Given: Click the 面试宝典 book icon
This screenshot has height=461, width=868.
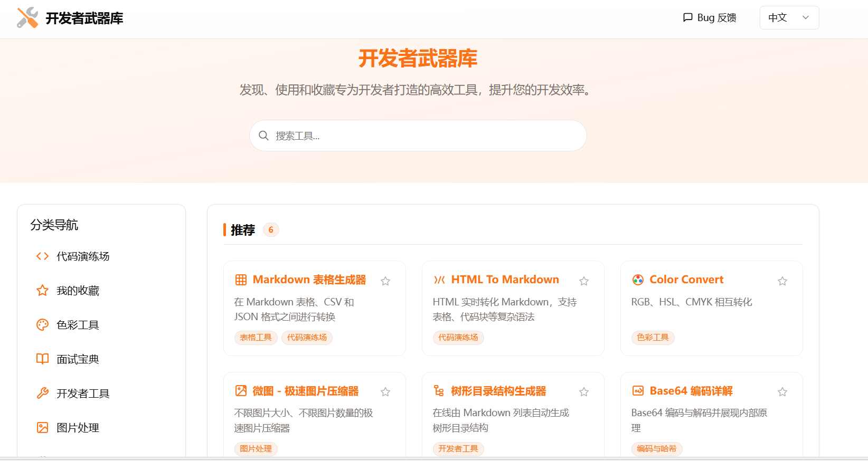Looking at the screenshot, I should click(x=43, y=359).
